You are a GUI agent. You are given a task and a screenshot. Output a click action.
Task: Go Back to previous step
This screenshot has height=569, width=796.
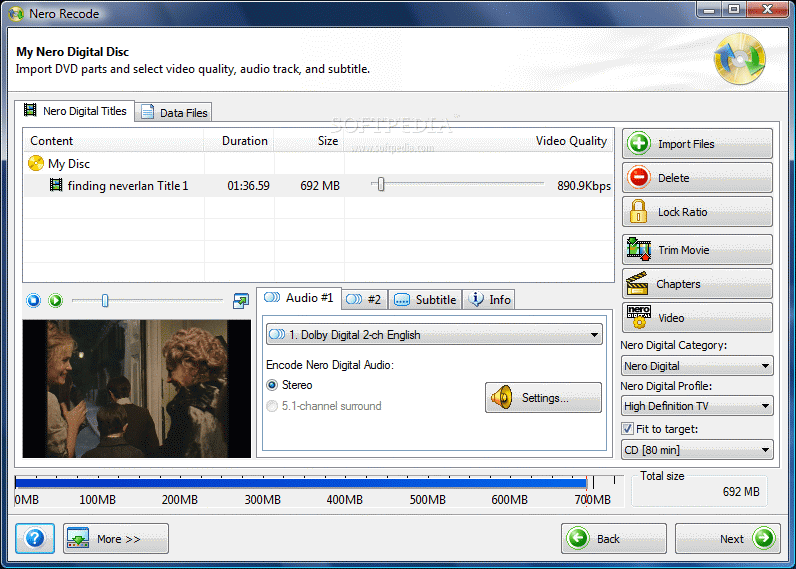pyautogui.click(x=614, y=538)
